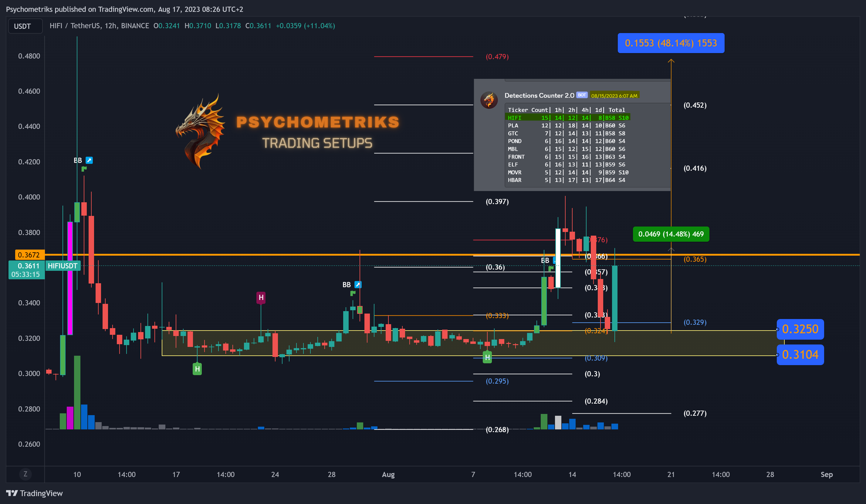866x504 pixels.
Task: Click the (0.268) level label
Action: 497,429
